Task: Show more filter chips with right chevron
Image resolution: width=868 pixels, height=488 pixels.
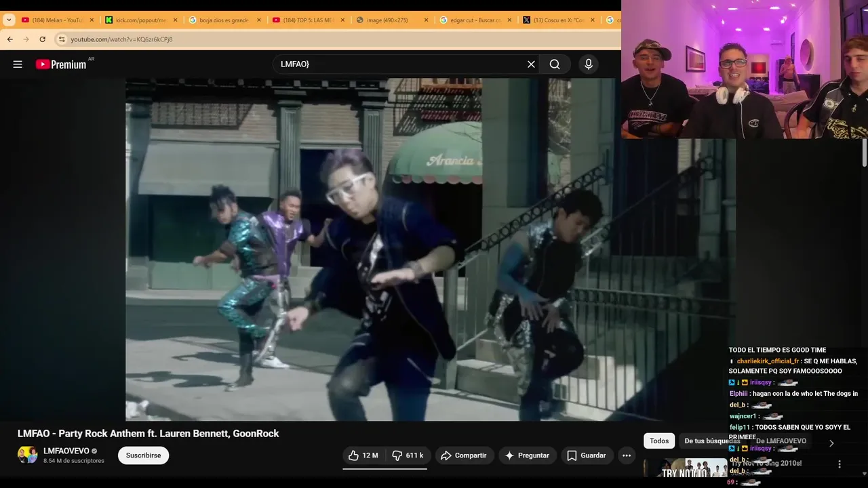Action: click(x=831, y=443)
